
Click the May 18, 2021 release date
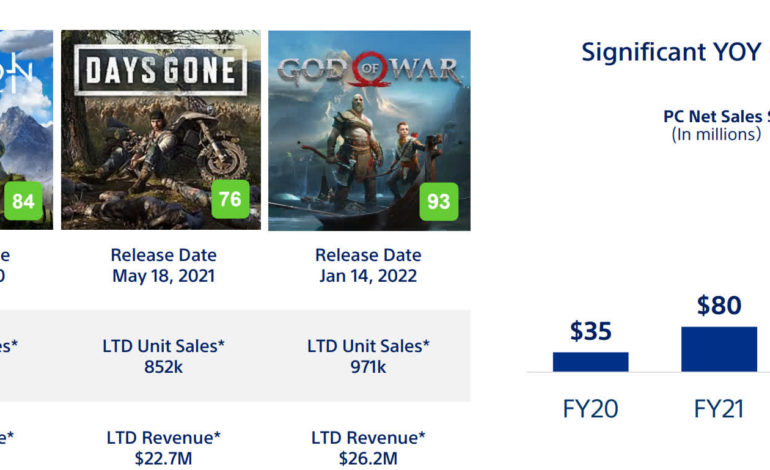[x=163, y=276]
